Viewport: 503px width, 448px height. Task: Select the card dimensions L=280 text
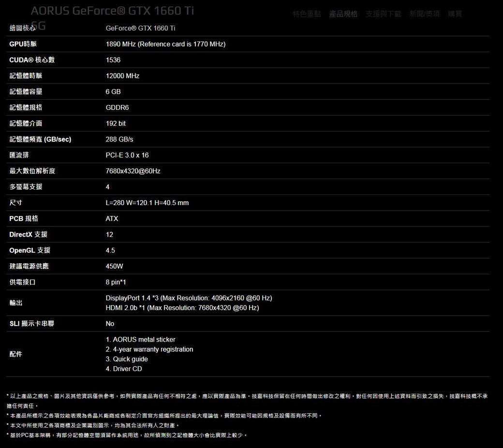pyautogui.click(x=147, y=203)
